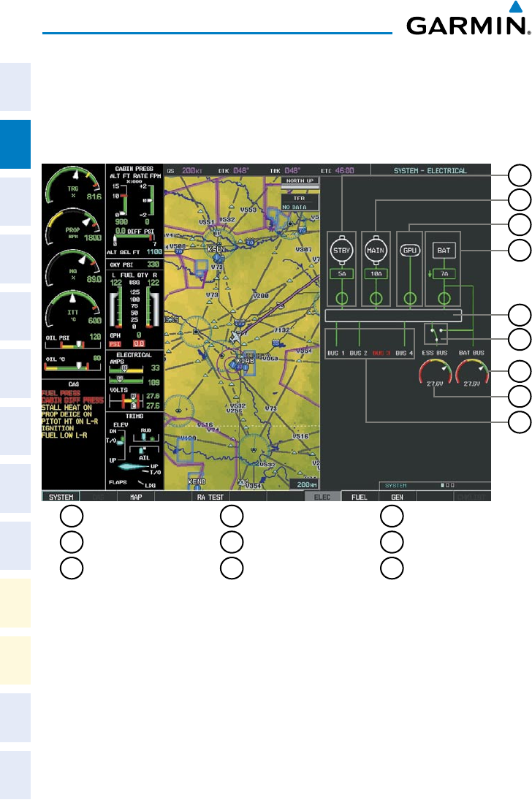Select the BUS 2 label
Image resolution: width=532 pixels, height=808 pixels.
pos(358,353)
